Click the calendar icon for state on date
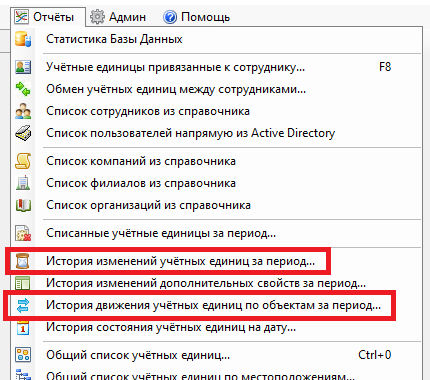 (x=23, y=327)
